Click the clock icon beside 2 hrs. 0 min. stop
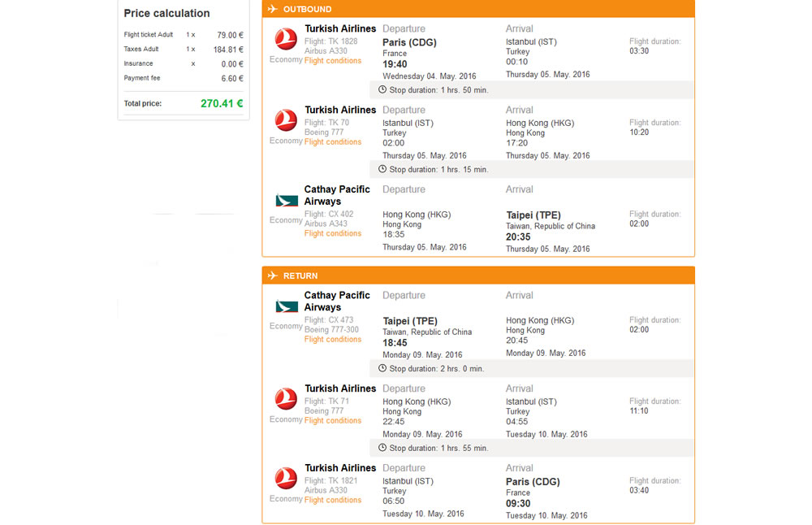 [382, 368]
